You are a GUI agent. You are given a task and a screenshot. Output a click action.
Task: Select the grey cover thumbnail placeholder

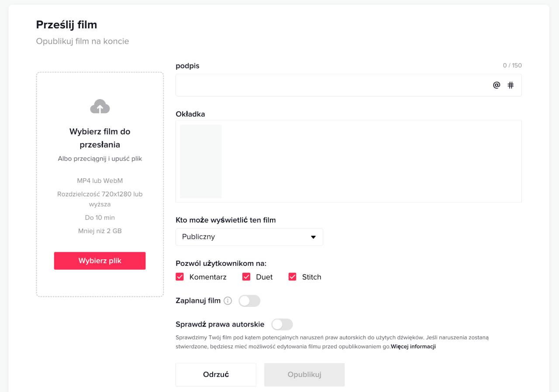(200, 162)
